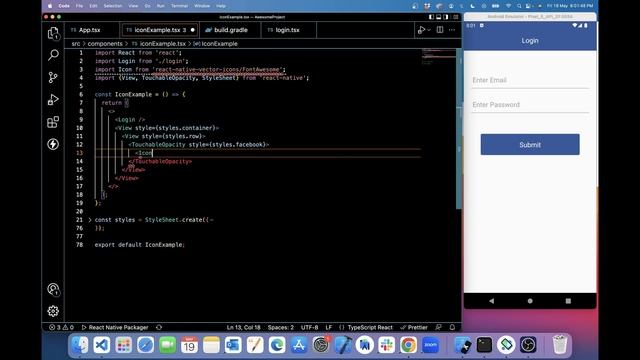The image size is (640, 360).
Task: Open the Run and Debug view
Action: pyautogui.click(x=53, y=100)
